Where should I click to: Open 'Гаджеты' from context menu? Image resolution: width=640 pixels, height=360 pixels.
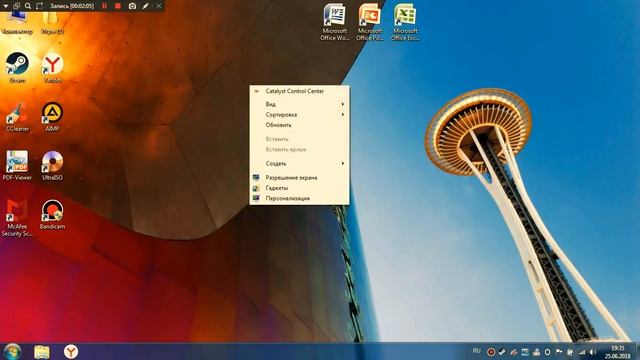click(299, 188)
